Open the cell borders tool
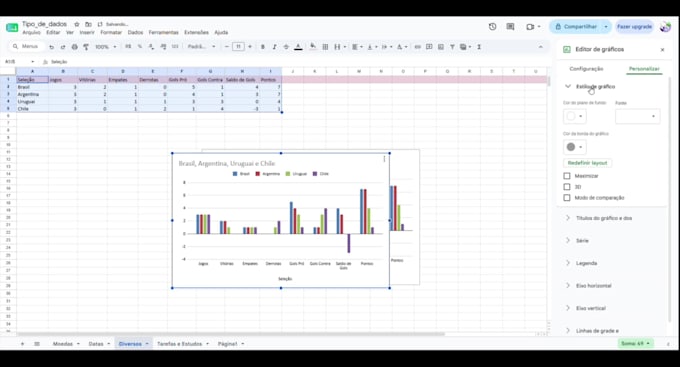 [x=325, y=47]
